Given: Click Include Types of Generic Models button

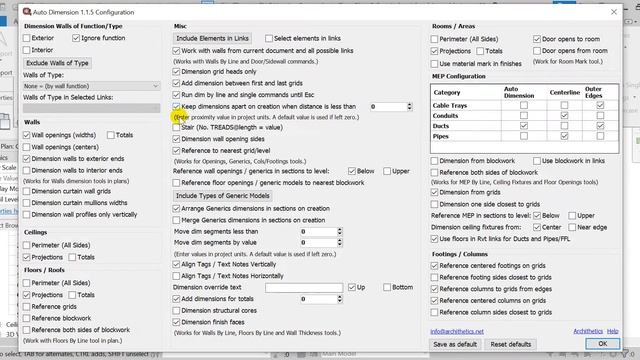Looking at the screenshot, I should [x=222, y=196].
